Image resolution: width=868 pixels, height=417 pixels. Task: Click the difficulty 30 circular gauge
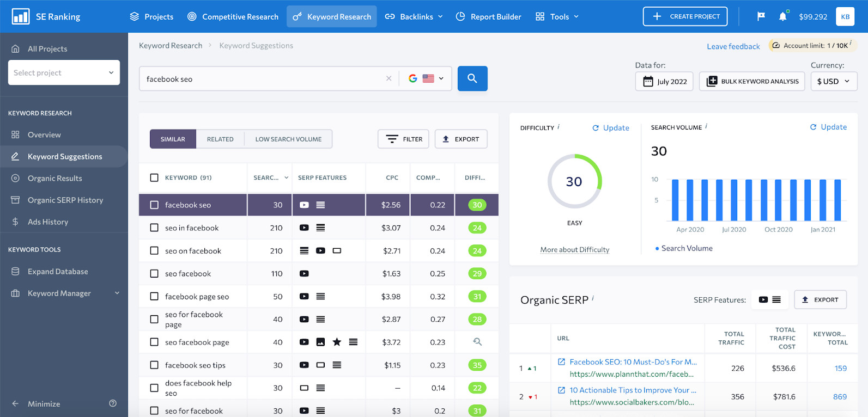click(574, 181)
